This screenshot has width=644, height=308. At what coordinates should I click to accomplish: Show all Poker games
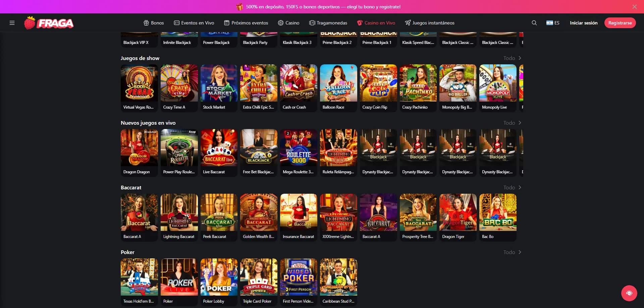512,252
